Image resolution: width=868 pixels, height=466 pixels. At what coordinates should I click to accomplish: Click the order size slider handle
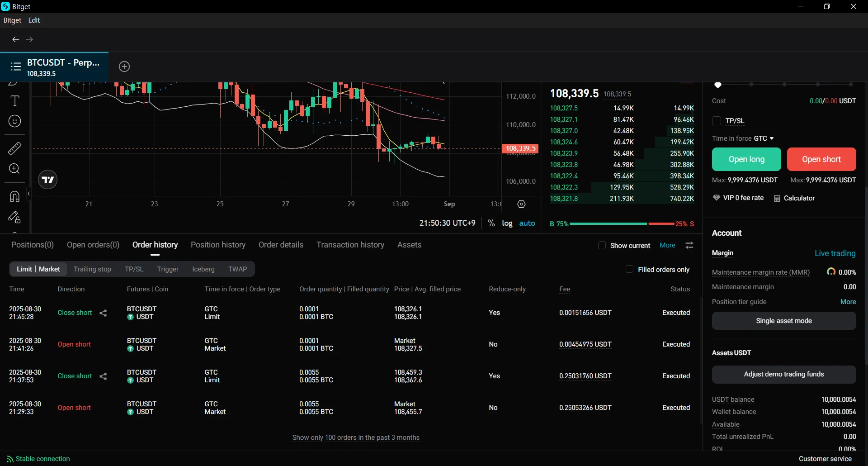[x=717, y=85]
